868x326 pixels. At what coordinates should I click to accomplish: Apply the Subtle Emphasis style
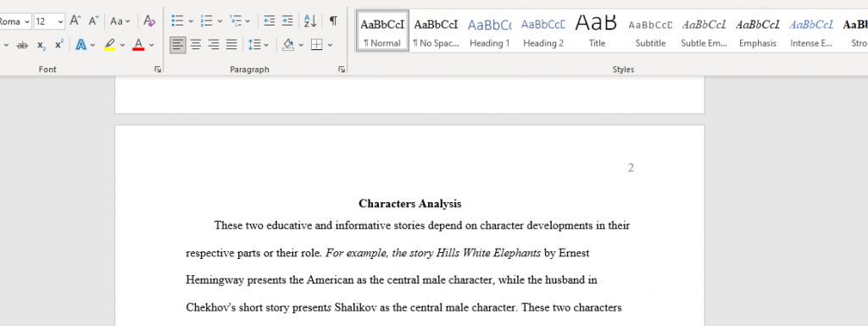coord(704,31)
